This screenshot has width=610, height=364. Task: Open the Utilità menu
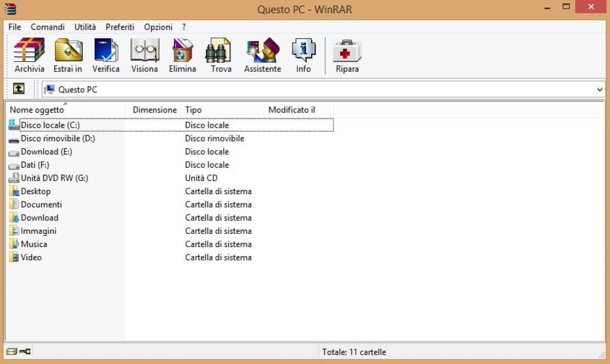(84, 26)
